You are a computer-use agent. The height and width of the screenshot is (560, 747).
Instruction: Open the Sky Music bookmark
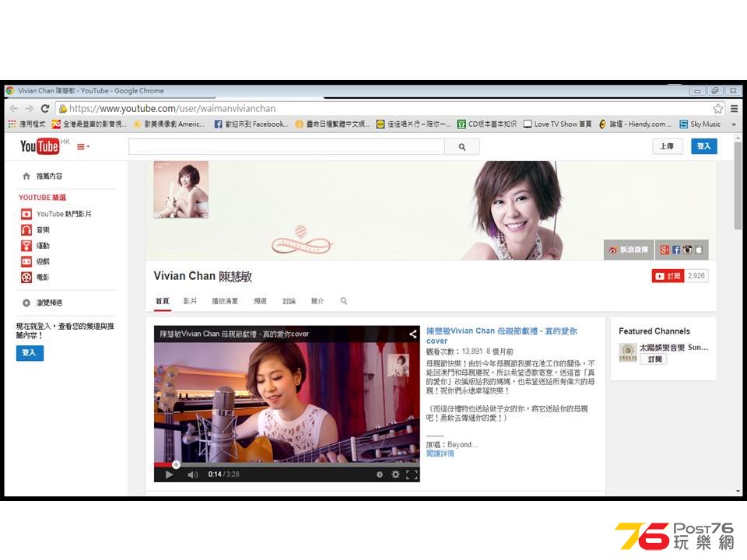(x=700, y=124)
